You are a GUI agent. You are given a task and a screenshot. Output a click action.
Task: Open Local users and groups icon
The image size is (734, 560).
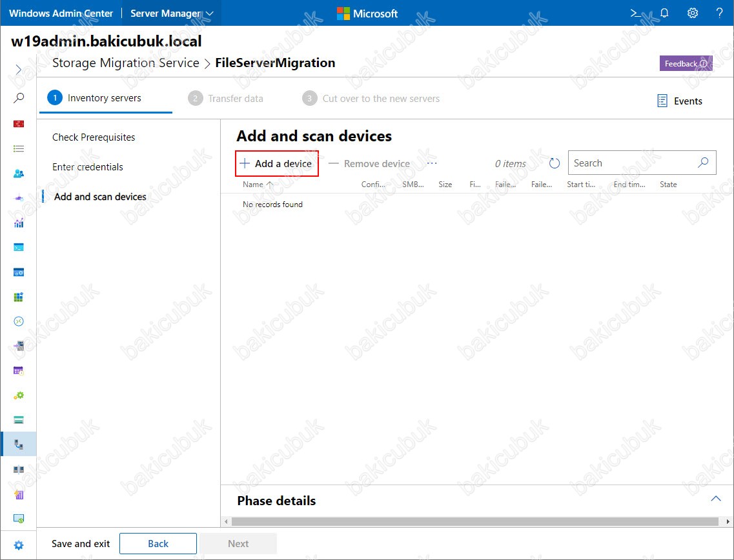click(19, 174)
